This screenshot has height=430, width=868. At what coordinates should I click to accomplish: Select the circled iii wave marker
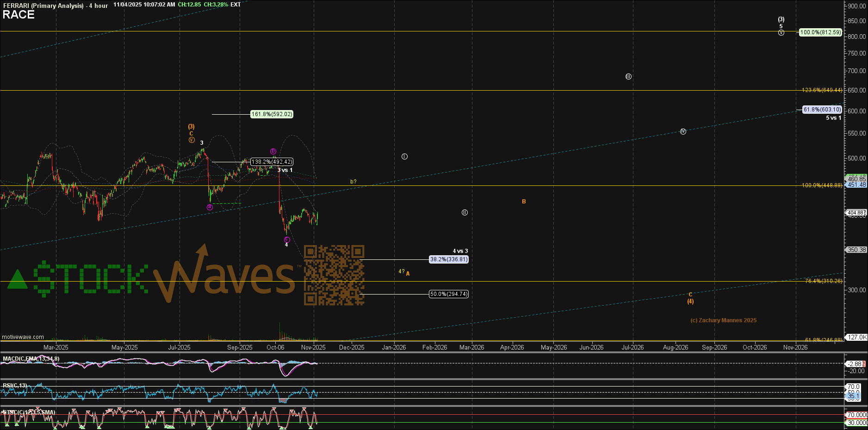coord(628,77)
